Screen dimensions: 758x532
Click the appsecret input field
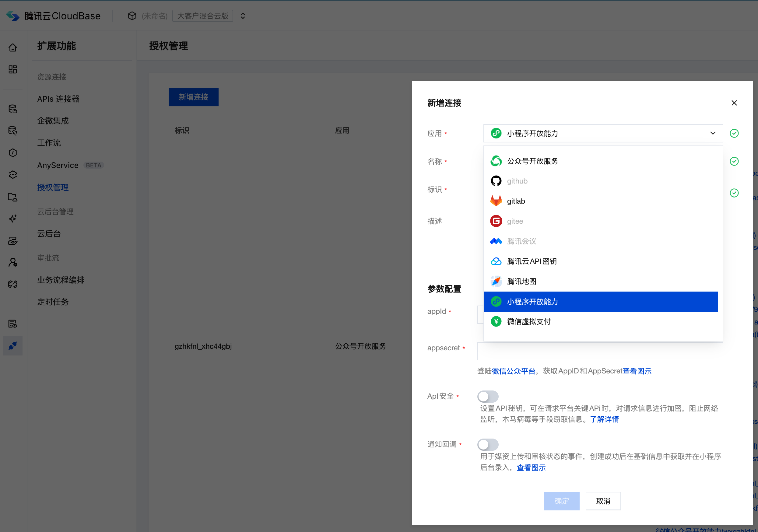(599, 351)
